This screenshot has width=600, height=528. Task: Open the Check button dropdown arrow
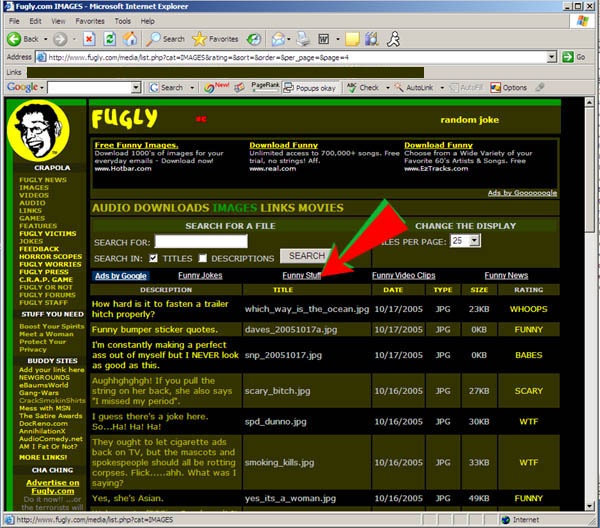coord(387,88)
